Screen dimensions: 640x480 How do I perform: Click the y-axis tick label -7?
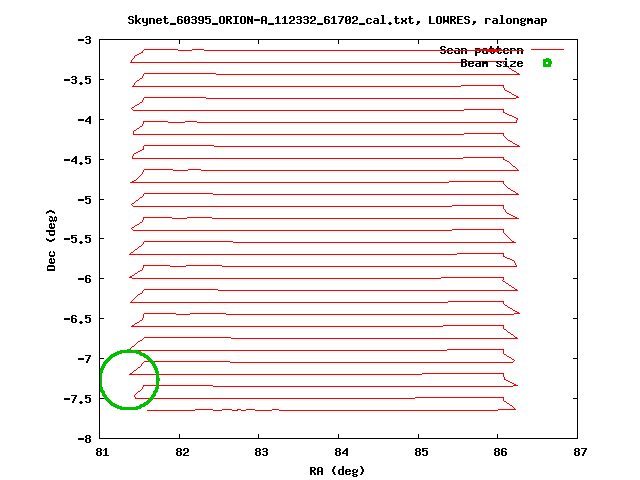(x=84, y=359)
